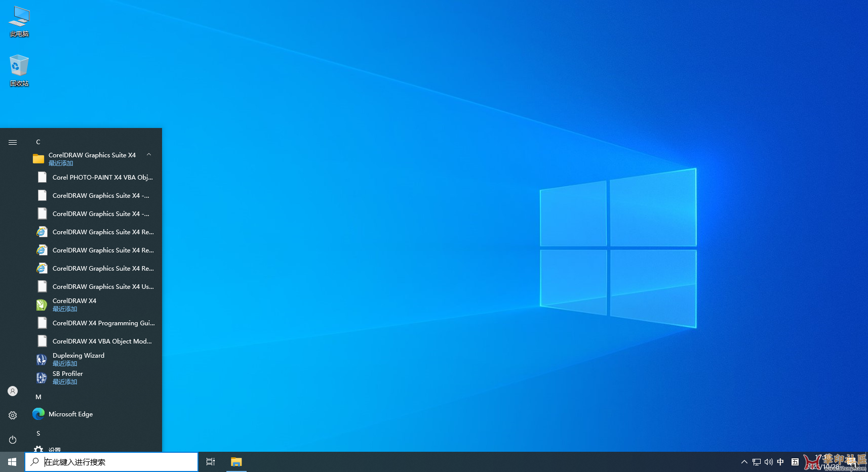Open the Start menu hamburger menu
The width and height of the screenshot is (868, 472).
tap(12, 142)
